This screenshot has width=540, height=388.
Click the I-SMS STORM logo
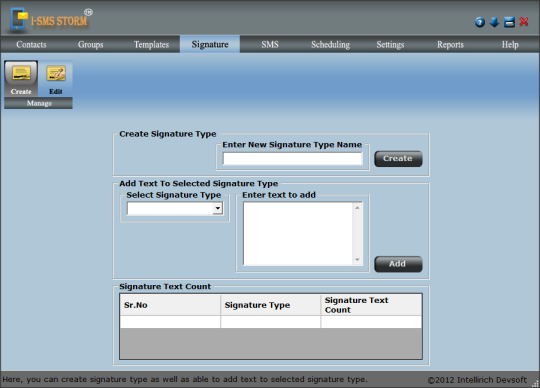[x=51, y=20]
